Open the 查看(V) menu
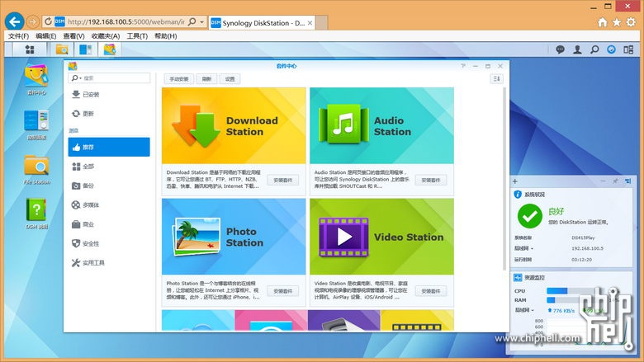This screenshot has height=362, width=644. (74, 36)
